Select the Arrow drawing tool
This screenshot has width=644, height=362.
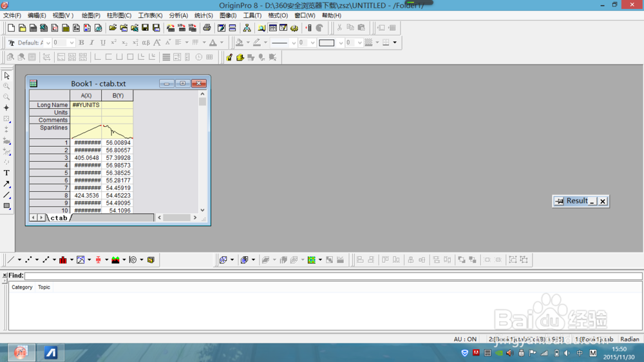pyautogui.click(x=6, y=184)
